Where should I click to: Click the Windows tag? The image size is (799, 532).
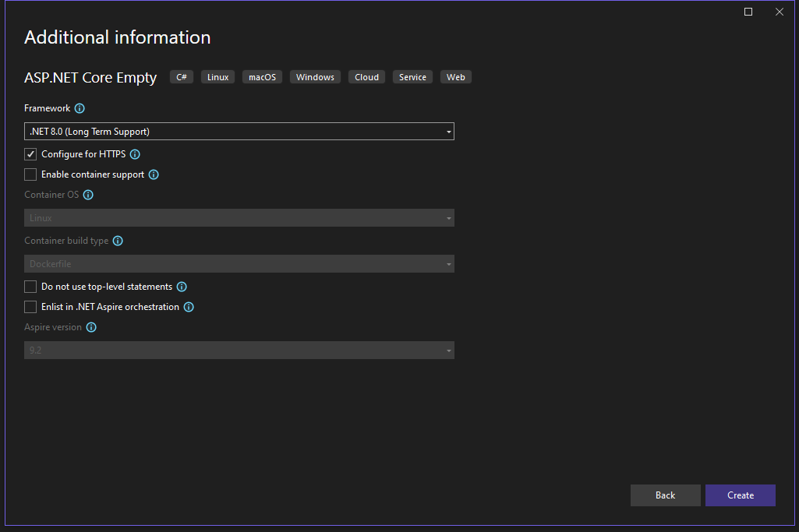[x=315, y=77]
